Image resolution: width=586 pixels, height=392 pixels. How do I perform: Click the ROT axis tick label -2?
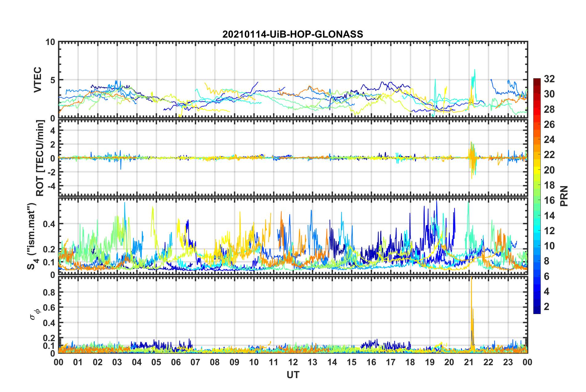coord(51,172)
